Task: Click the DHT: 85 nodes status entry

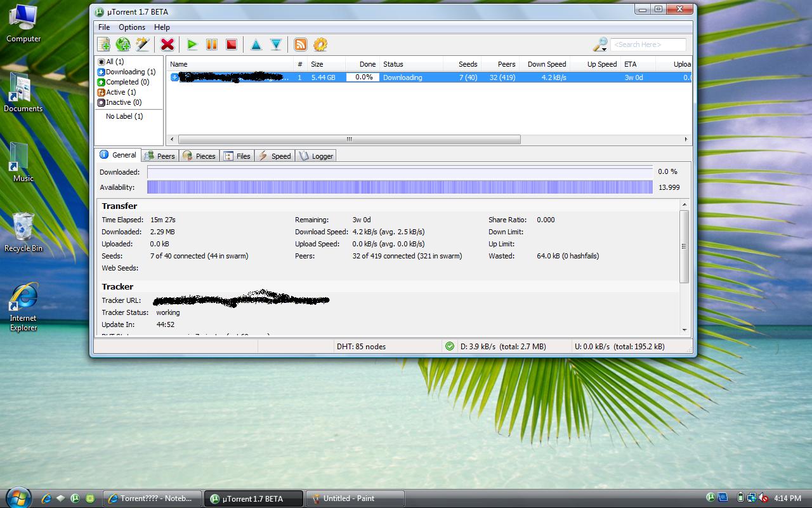Action: (x=361, y=347)
